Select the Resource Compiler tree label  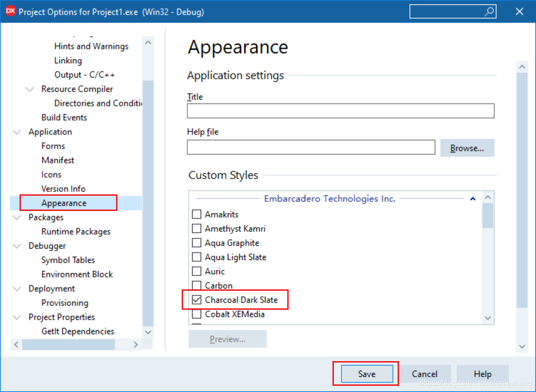coord(77,89)
